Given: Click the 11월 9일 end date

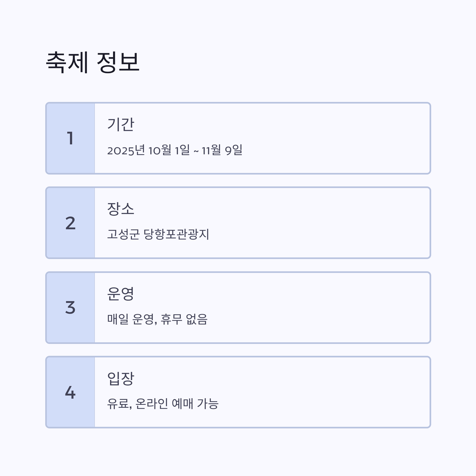Looking at the screenshot, I should pos(222,150).
